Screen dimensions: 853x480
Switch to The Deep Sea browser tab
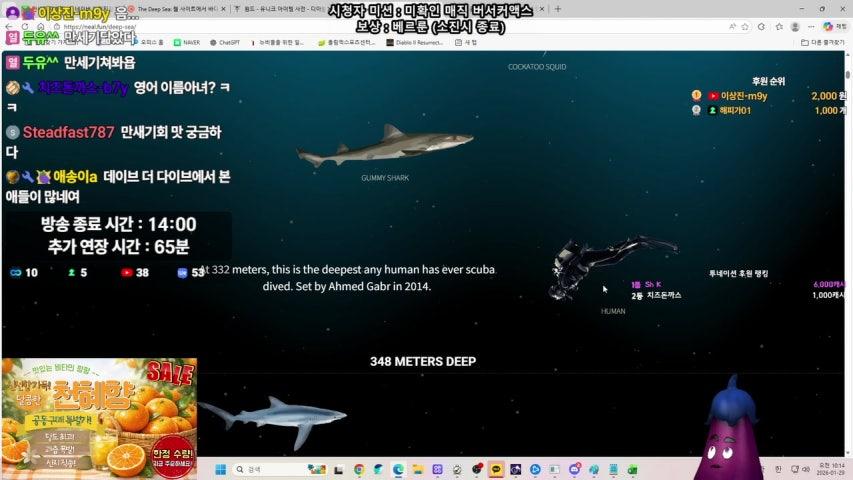tap(177, 9)
